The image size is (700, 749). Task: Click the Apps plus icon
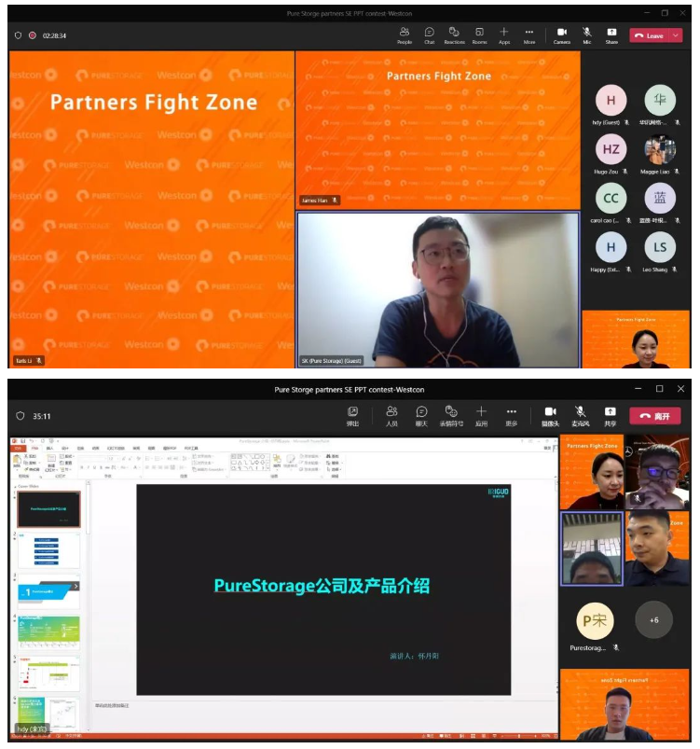click(x=504, y=35)
